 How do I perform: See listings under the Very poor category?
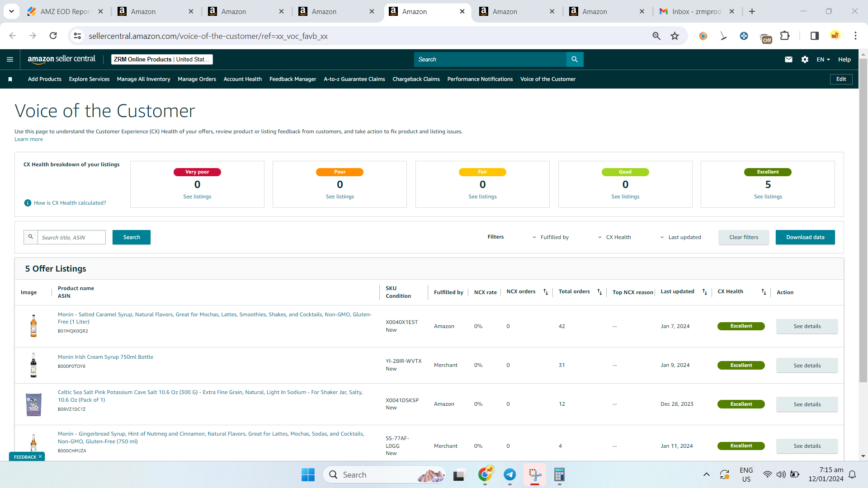[197, 197]
